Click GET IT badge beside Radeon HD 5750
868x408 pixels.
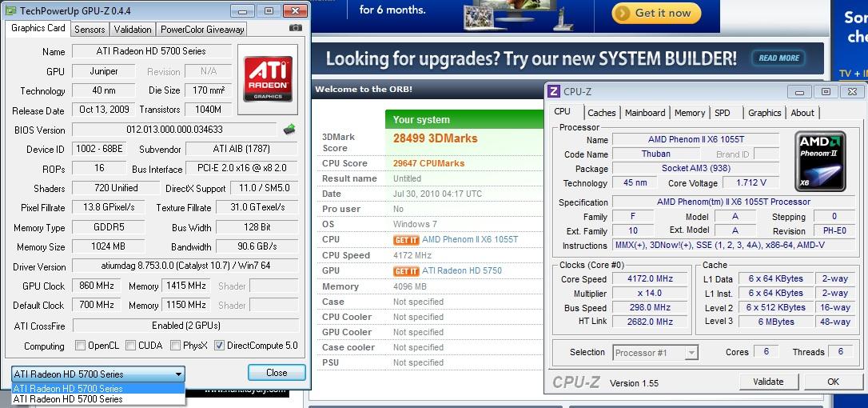coord(406,271)
